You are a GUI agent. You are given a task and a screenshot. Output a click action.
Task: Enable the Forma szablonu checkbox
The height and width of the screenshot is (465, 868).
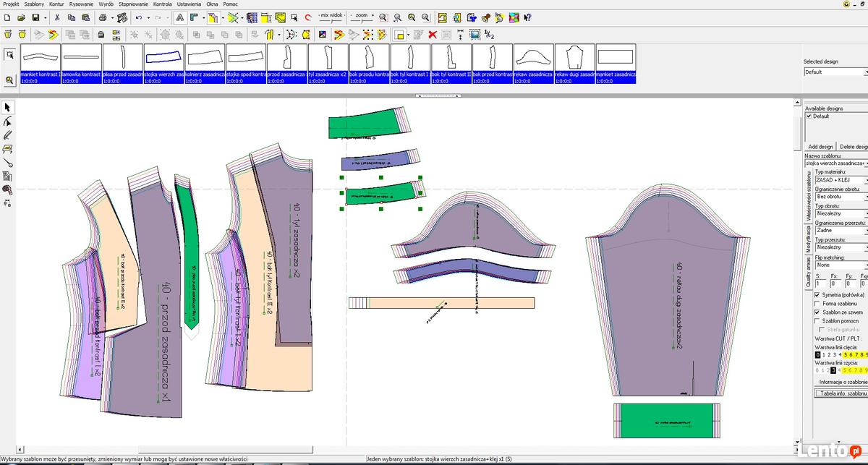[x=817, y=303]
